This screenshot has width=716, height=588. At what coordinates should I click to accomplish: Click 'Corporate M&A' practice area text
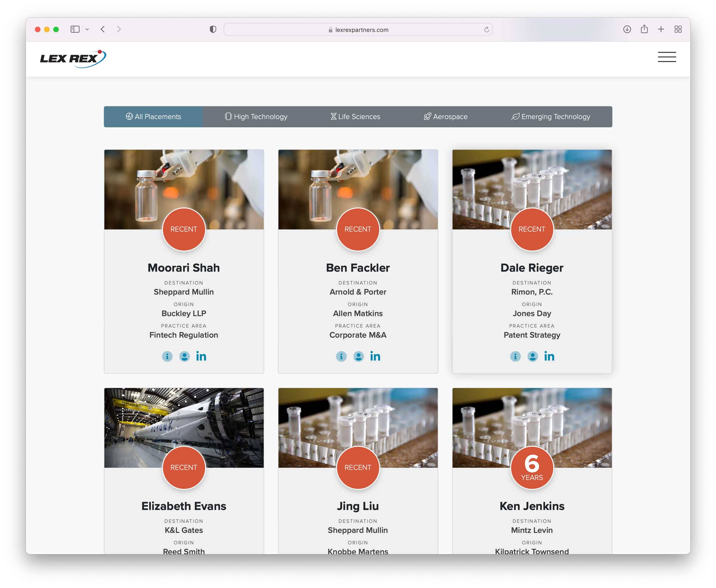click(x=358, y=335)
